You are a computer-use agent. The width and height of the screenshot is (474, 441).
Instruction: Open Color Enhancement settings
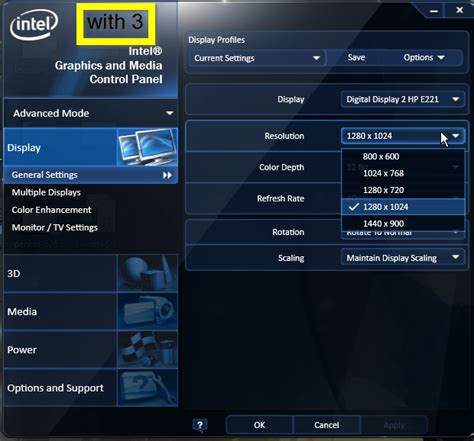(51, 210)
